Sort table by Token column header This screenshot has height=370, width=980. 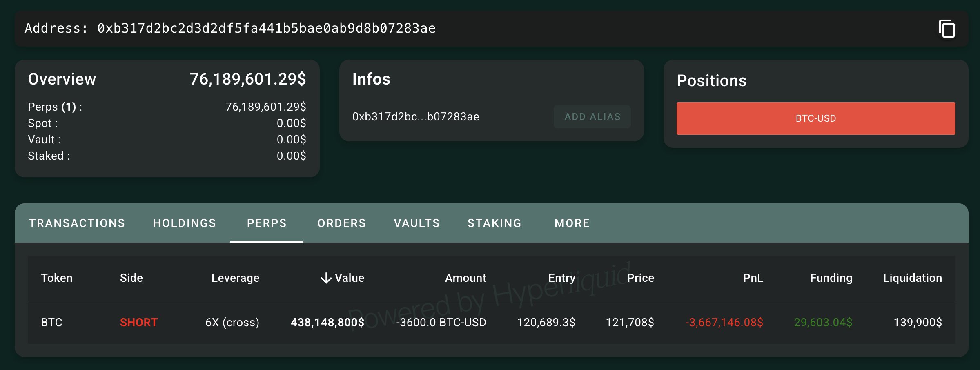click(x=57, y=278)
